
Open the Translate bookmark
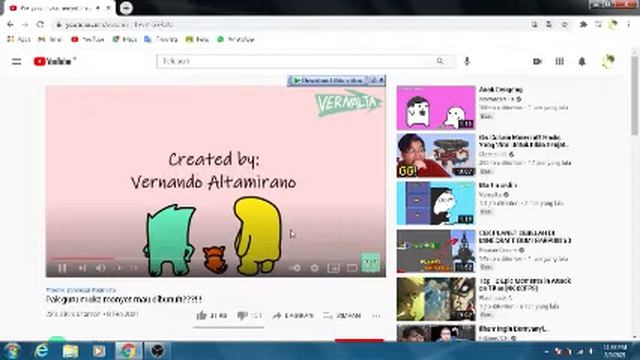click(x=161, y=39)
